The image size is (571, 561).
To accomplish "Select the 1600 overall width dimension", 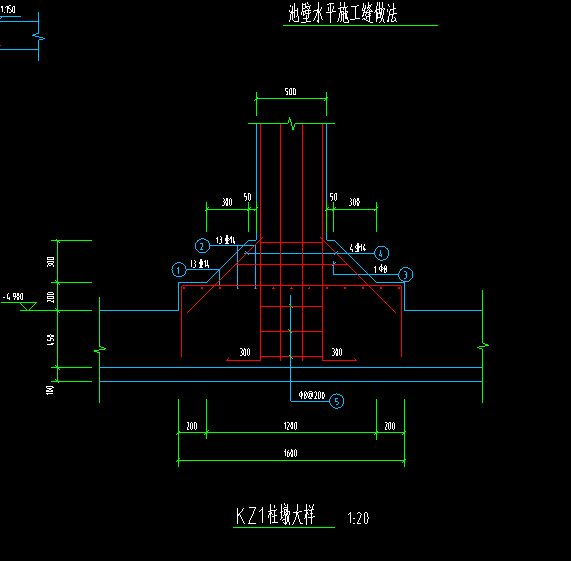I will pyautogui.click(x=290, y=453).
